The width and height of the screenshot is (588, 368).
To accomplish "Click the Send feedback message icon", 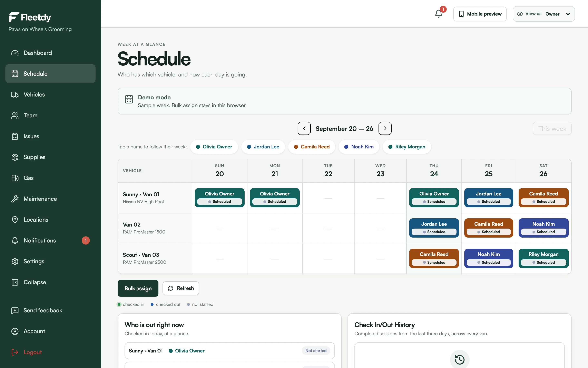I will coord(15,310).
